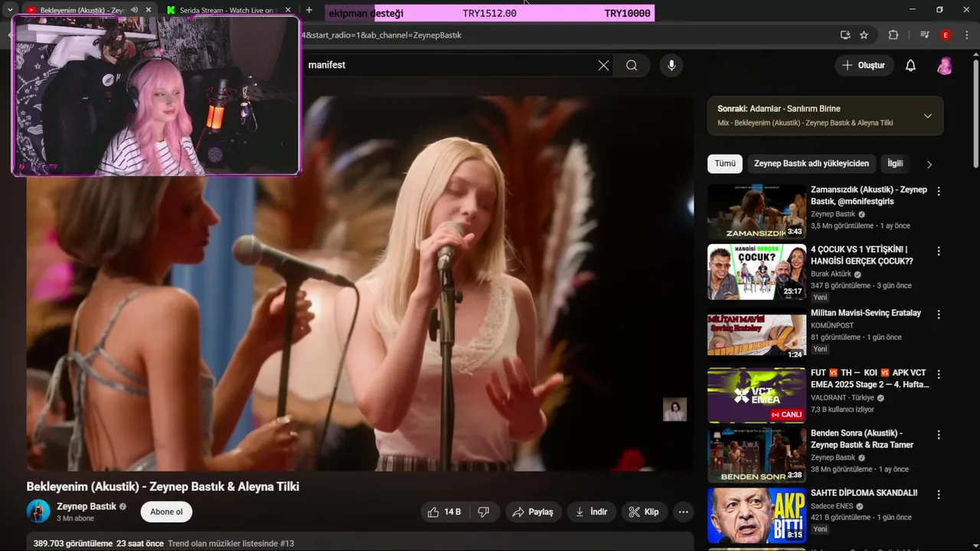Open the Zeynep Bastık channel avatar

point(38,511)
